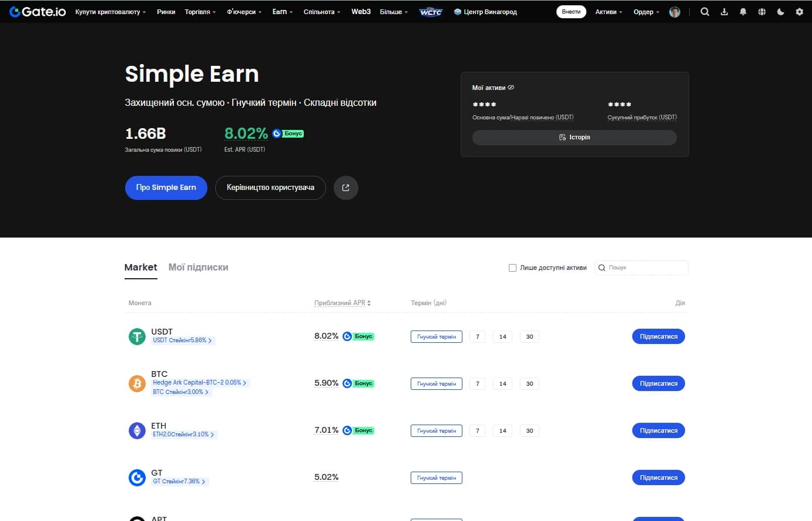
Task: Click the GT coin icon
Action: point(137,477)
